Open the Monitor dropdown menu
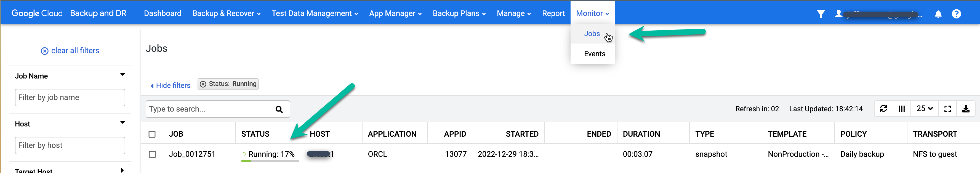Screen dimensions: 980x173 592,13
